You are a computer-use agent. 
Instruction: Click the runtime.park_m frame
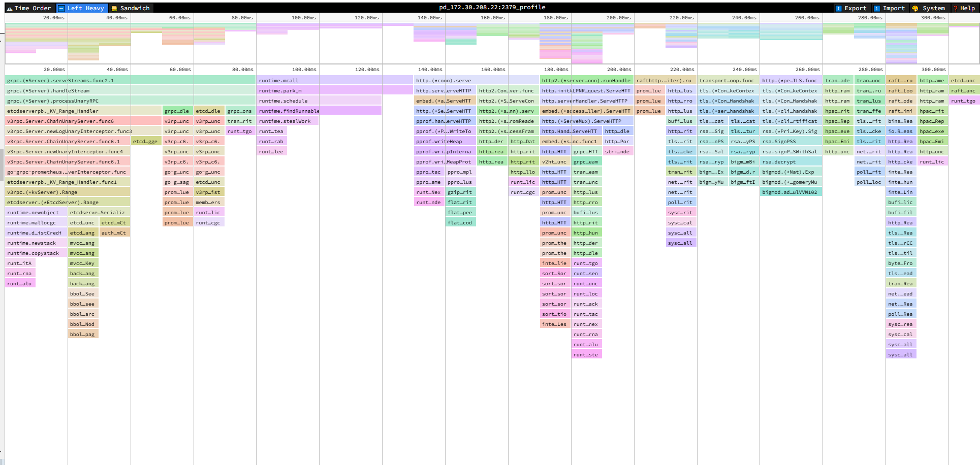[335, 90]
